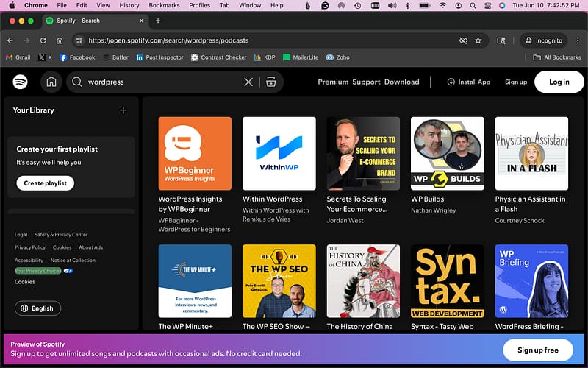Image resolution: width=588 pixels, height=368 pixels.
Task: Reload the page with Chrome refresh icon
Action: 43,40
